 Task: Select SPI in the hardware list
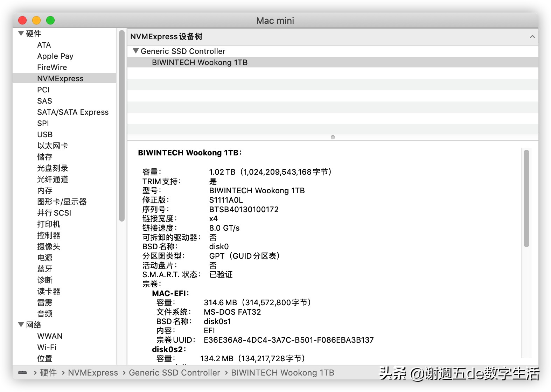point(43,123)
